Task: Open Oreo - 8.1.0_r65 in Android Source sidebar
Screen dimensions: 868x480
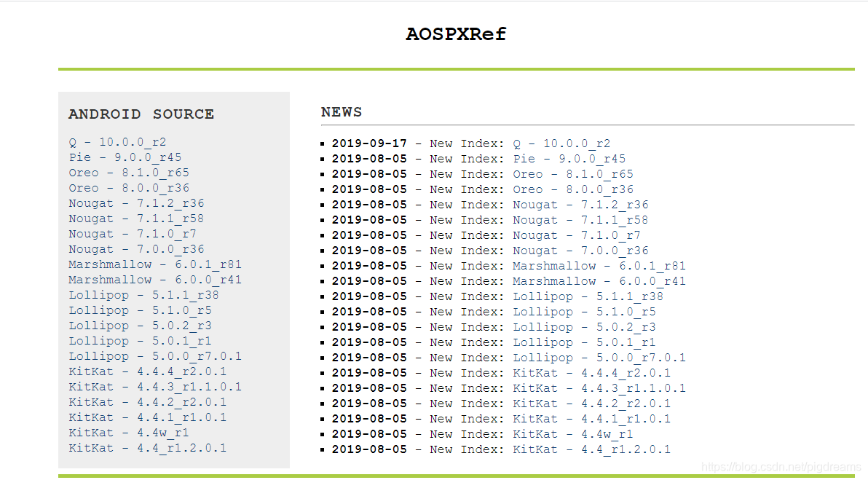Action: pyautogui.click(x=129, y=173)
